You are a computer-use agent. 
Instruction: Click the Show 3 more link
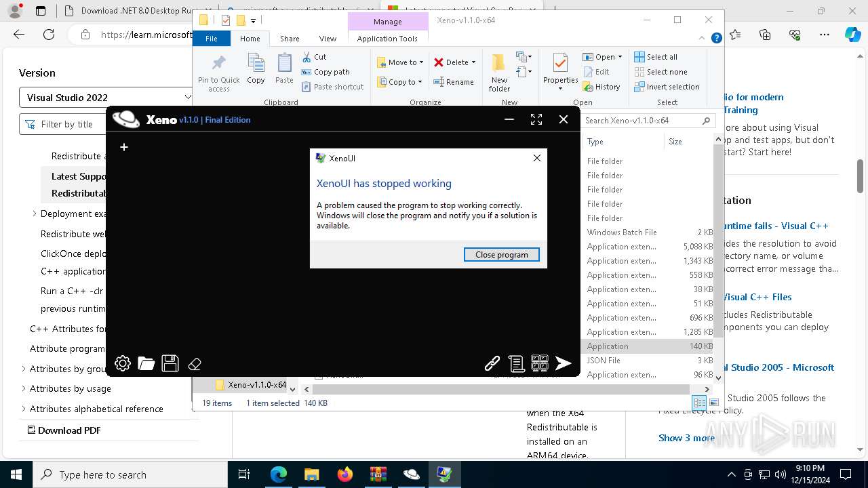[686, 438]
